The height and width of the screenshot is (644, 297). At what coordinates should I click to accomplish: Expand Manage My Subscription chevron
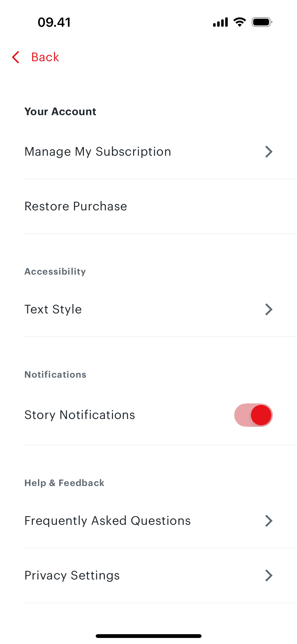[269, 152]
